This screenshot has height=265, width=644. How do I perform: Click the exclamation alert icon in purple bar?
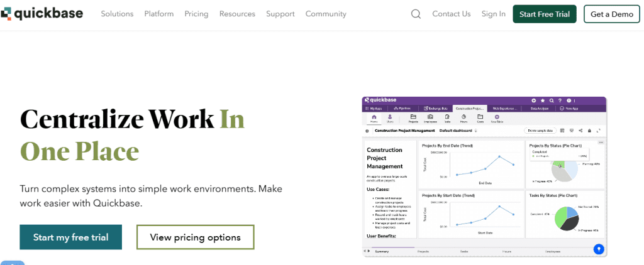pyautogui.click(x=569, y=100)
